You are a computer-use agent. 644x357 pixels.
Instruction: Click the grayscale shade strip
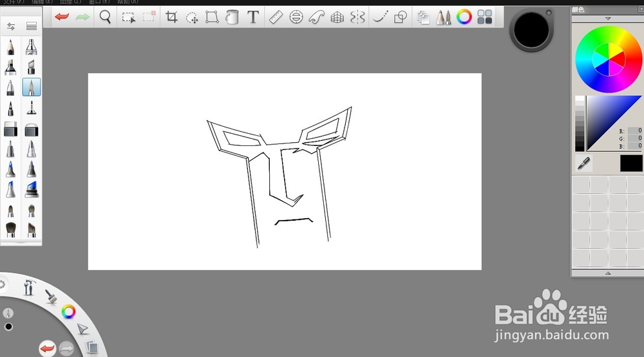click(x=580, y=124)
